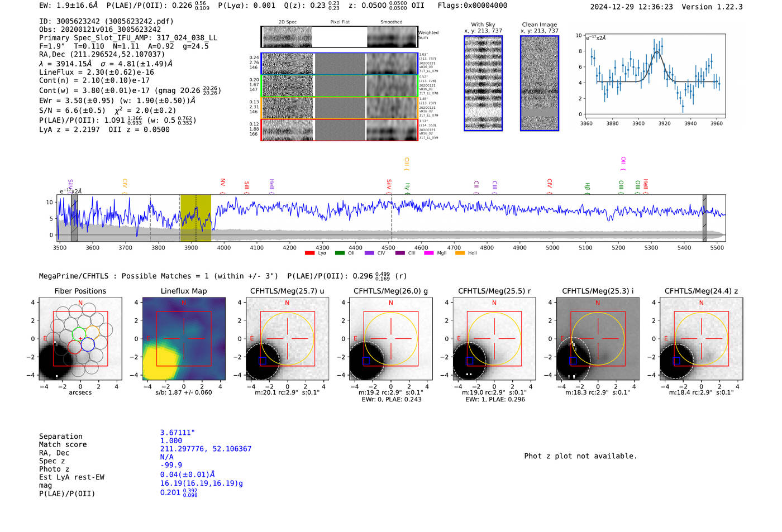Click the Fiber Positions cutout image

click(x=80, y=339)
